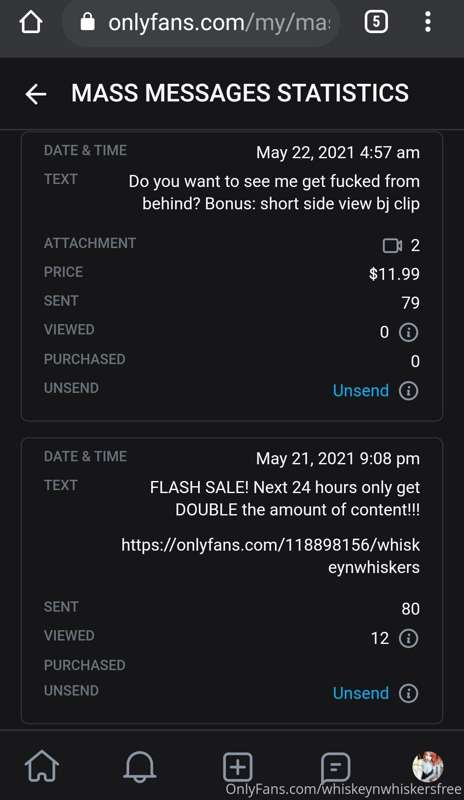This screenshot has height=800, width=464.
Task: Create new post with plus icon
Action: click(x=238, y=767)
